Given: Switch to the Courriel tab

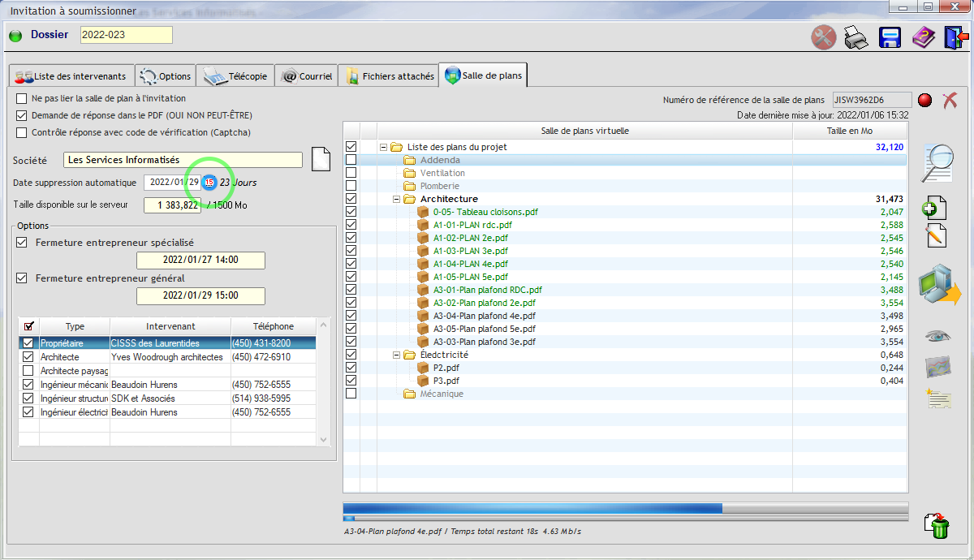Looking at the screenshot, I should [x=306, y=76].
